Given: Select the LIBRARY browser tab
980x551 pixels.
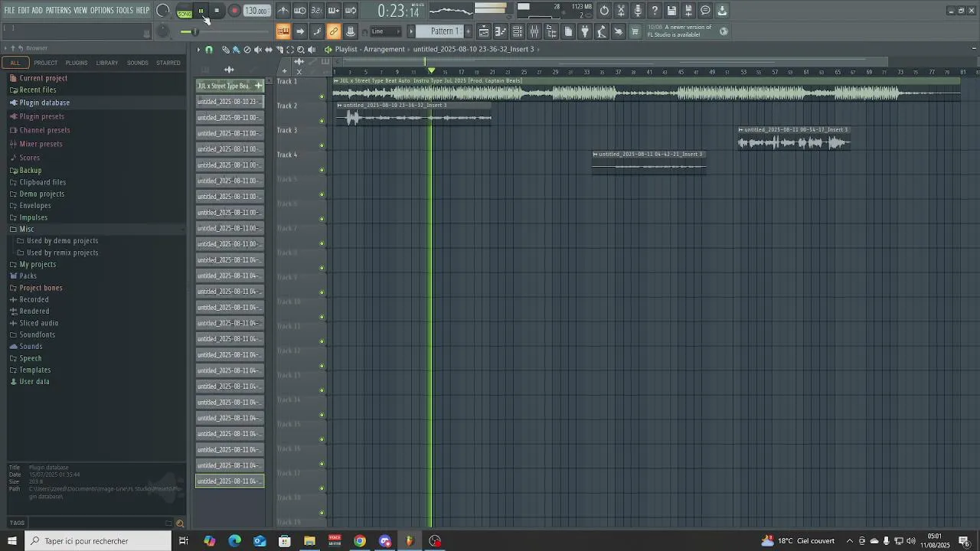Looking at the screenshot, I should click(x=107, y=63).
